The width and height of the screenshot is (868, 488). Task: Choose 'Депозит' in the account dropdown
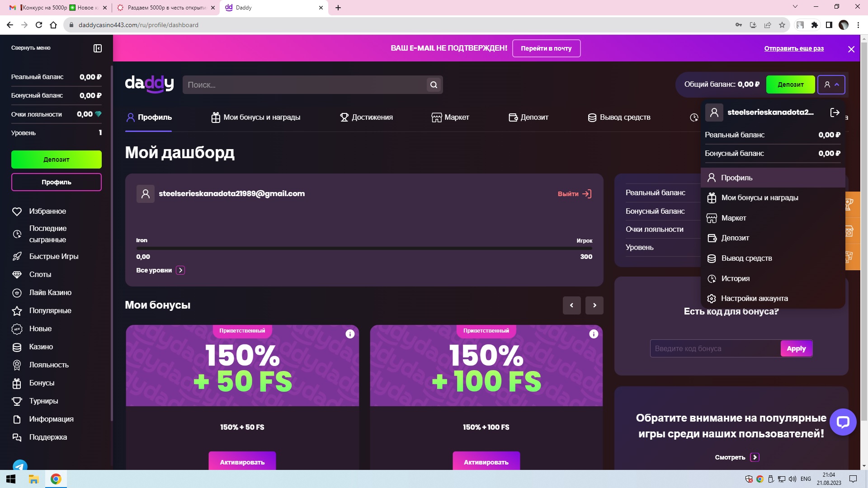773,238
